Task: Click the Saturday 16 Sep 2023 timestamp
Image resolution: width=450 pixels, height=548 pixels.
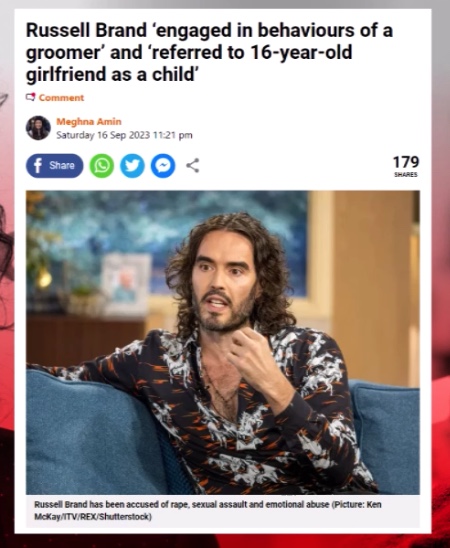Action: 124,135
